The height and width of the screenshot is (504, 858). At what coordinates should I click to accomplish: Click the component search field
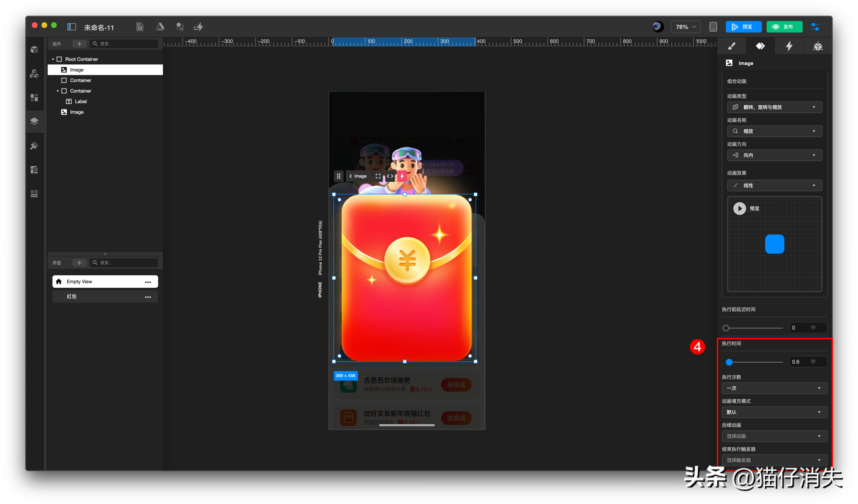(x=124, y=44)
